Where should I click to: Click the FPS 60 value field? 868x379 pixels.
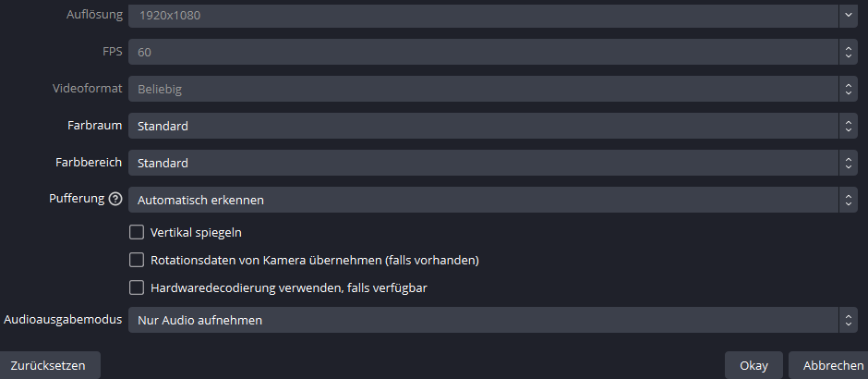[x=480, y=53]
